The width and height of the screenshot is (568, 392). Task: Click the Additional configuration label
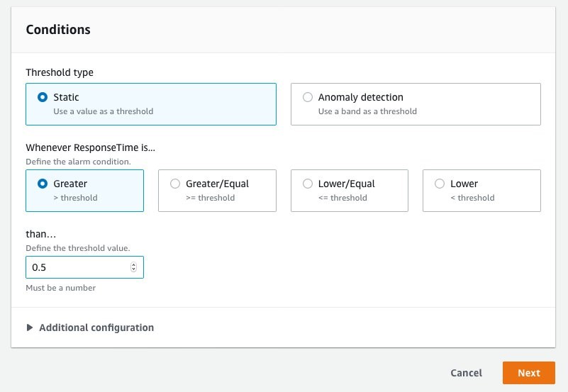click(x=96, y=327)
